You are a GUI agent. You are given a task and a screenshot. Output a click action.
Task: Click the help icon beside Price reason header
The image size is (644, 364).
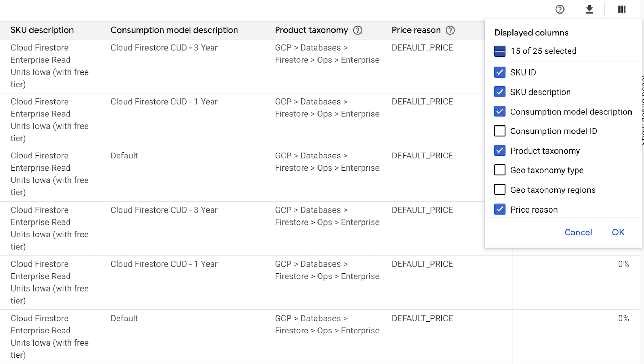(450, 31)
